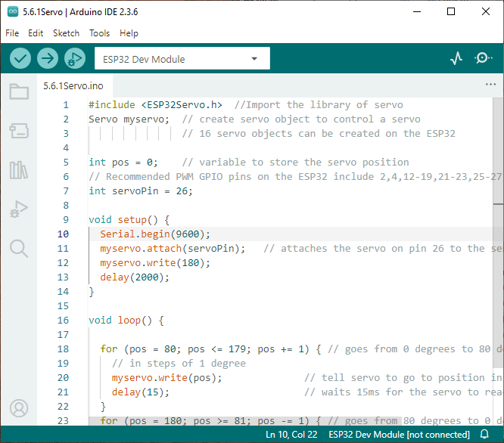Click on 'int servoPin = 26;' code
The width and height of the screenshot is (504, 443).
pyautogui.click(x=141, y=191)
